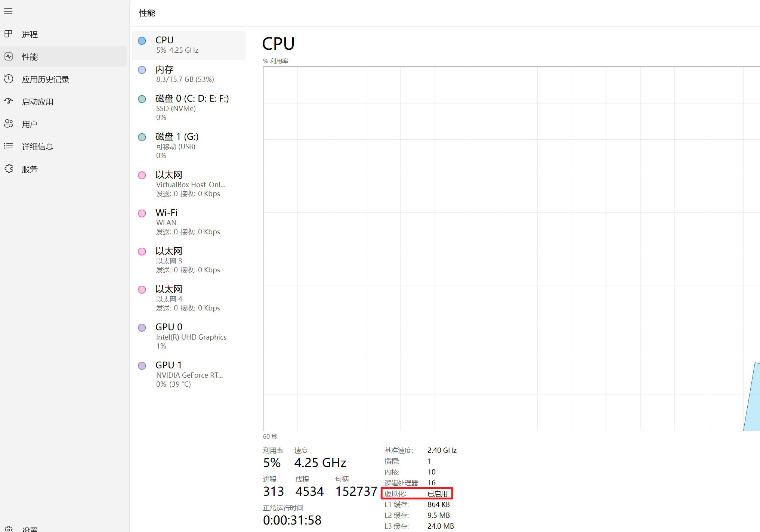Click the 性能 performance icon in sidebar
760x532 pixels.
tap(8, 56)
